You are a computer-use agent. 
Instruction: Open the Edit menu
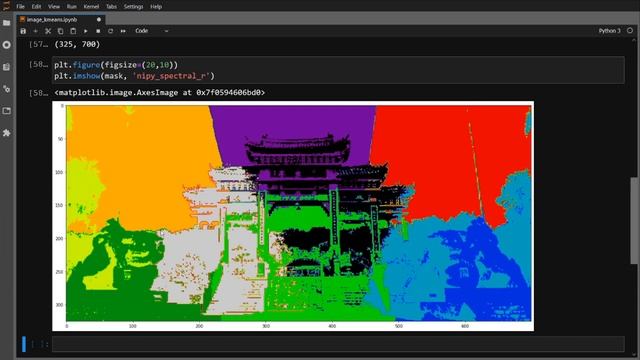[36, 7]
